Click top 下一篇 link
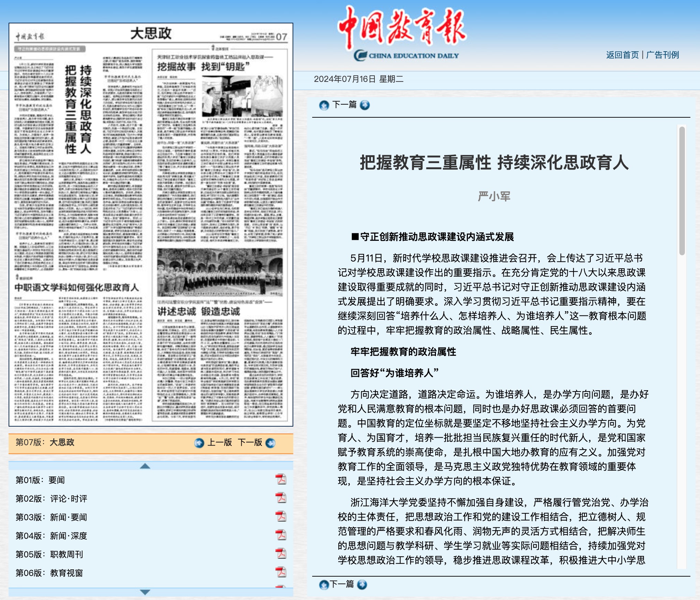The height and width of the screenshot is (600, 700). point(344,105)
